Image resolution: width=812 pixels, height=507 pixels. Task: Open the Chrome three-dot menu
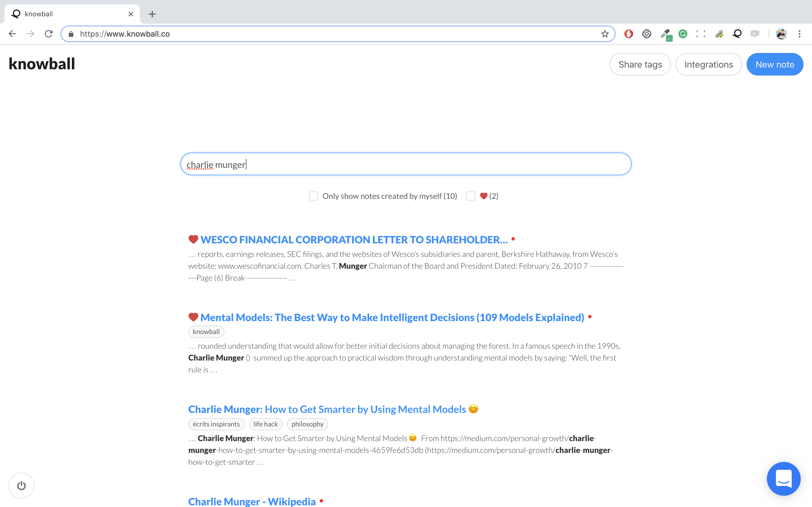800,34
